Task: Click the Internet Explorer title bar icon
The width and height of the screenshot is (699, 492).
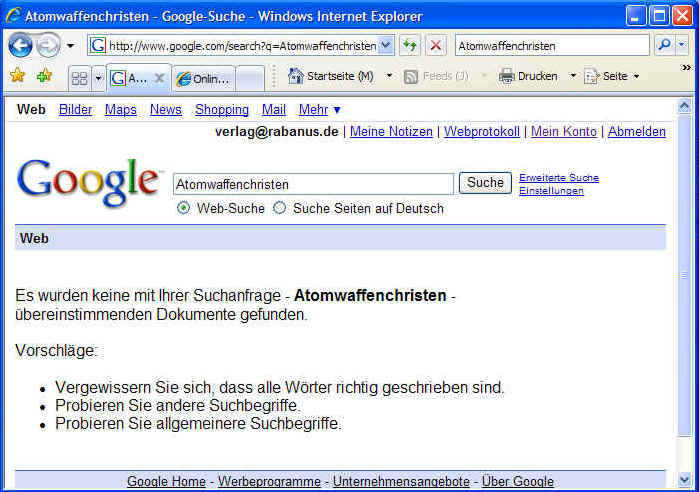Action: [x=13, y=16]
